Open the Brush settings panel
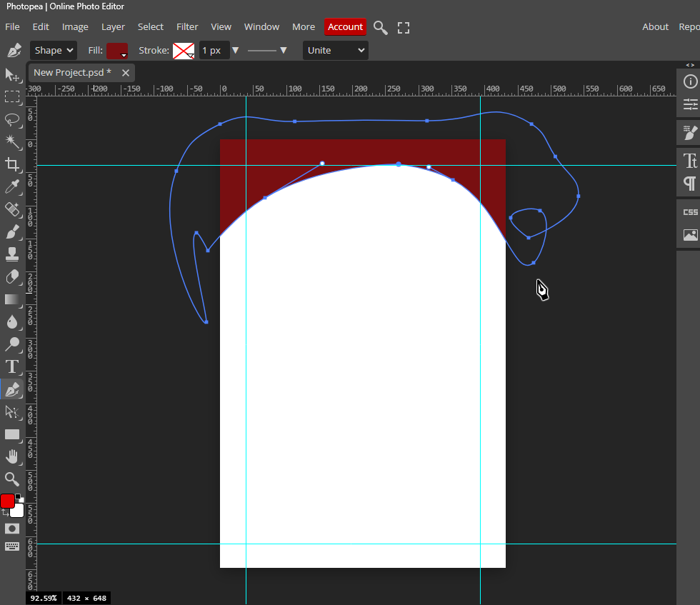Image resolution: width=700 pixels, height=605 pixels. click(x=690, y=132)
